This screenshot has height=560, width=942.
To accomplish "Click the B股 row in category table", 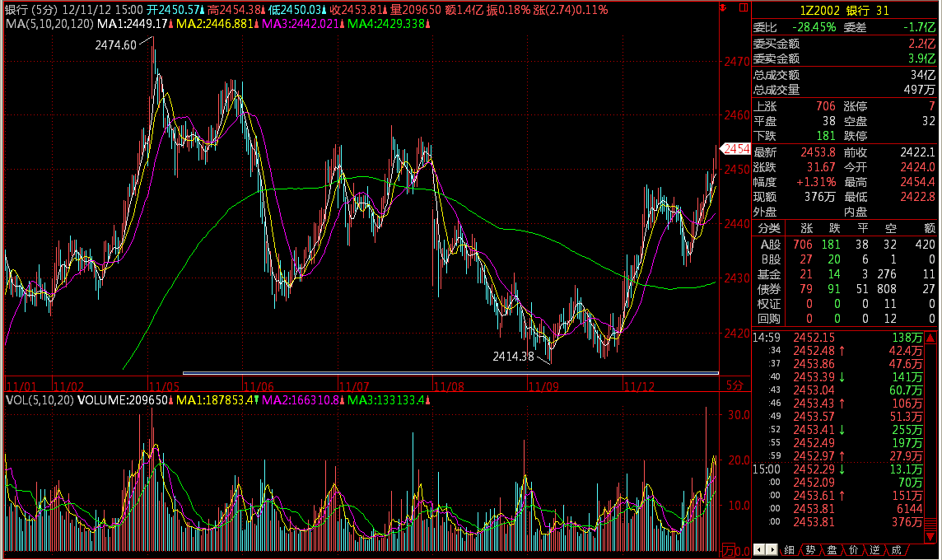I will 844,259.
